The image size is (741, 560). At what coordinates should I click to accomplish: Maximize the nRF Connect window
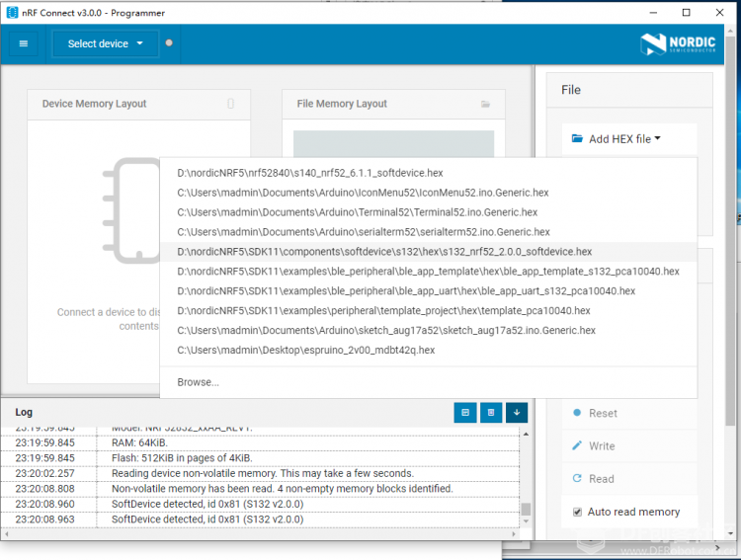[x=687, y=13]
